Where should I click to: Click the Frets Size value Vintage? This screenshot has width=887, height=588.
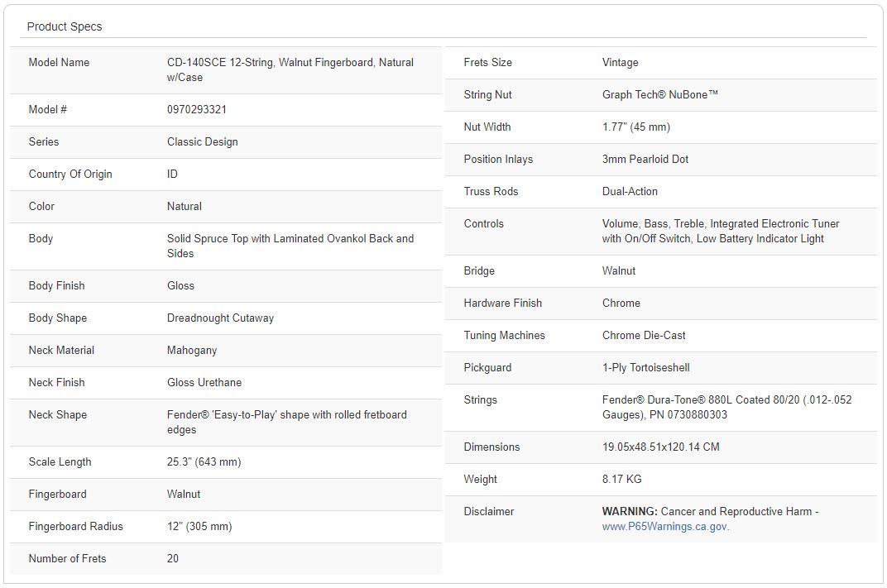click(620, 63)
